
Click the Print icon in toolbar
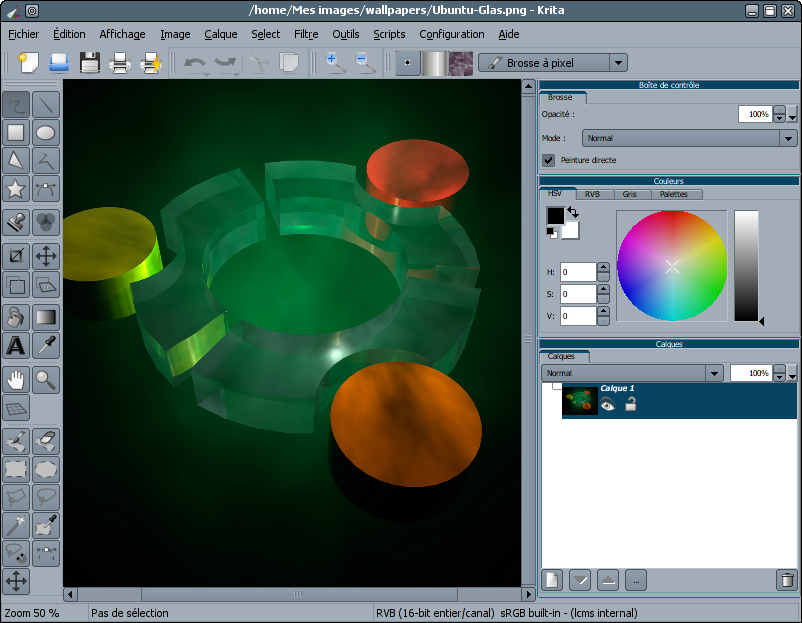[x=120, y=63]
